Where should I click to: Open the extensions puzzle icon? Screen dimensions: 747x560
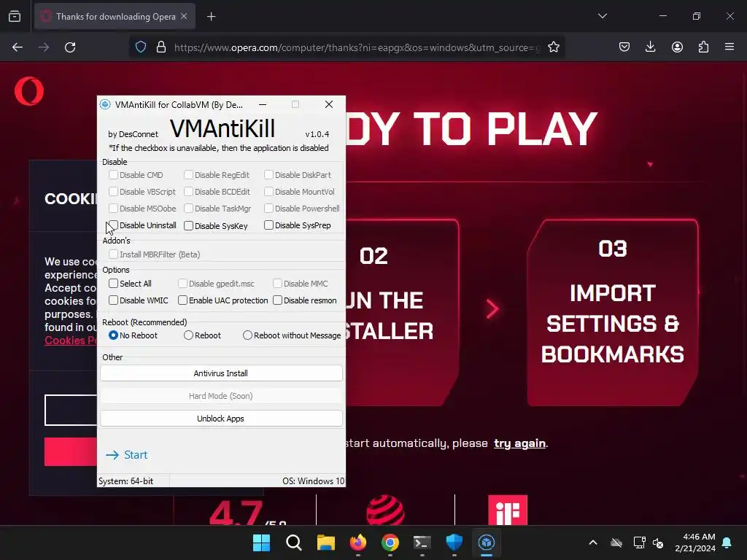[703, 47]
